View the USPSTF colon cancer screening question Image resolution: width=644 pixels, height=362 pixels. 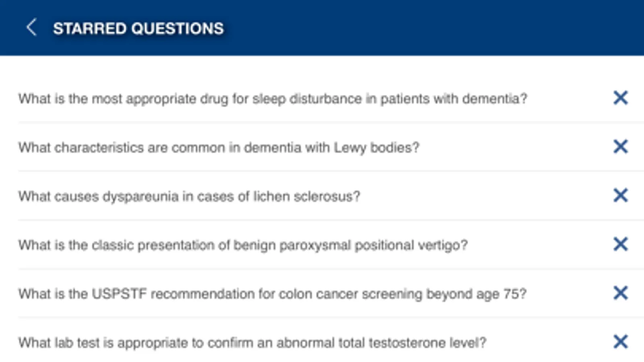(272, 294)
